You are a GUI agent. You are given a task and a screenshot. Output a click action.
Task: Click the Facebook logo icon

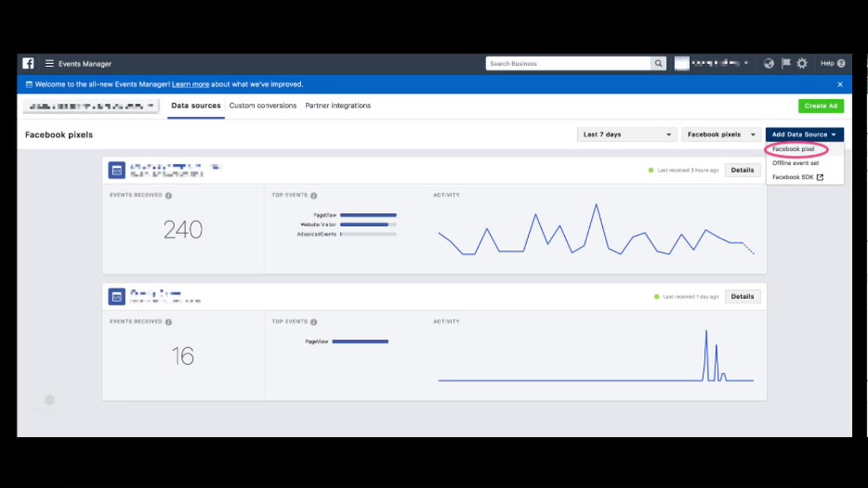[28, 63]
